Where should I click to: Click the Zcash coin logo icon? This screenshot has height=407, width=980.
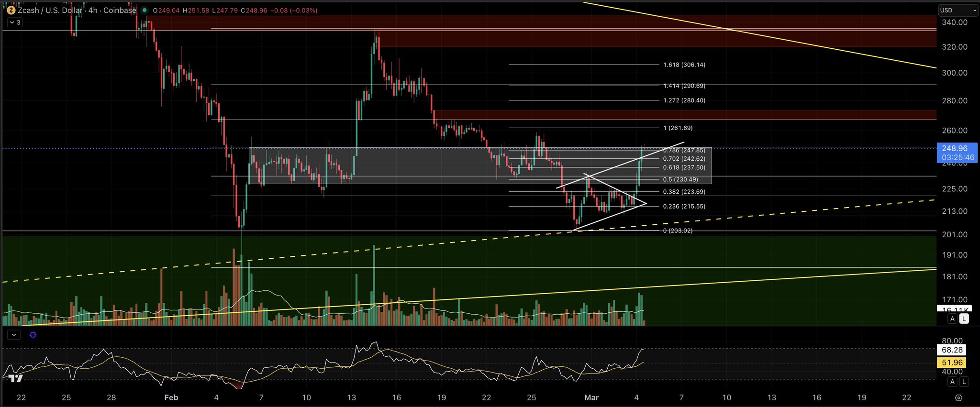tap(11, 10)
